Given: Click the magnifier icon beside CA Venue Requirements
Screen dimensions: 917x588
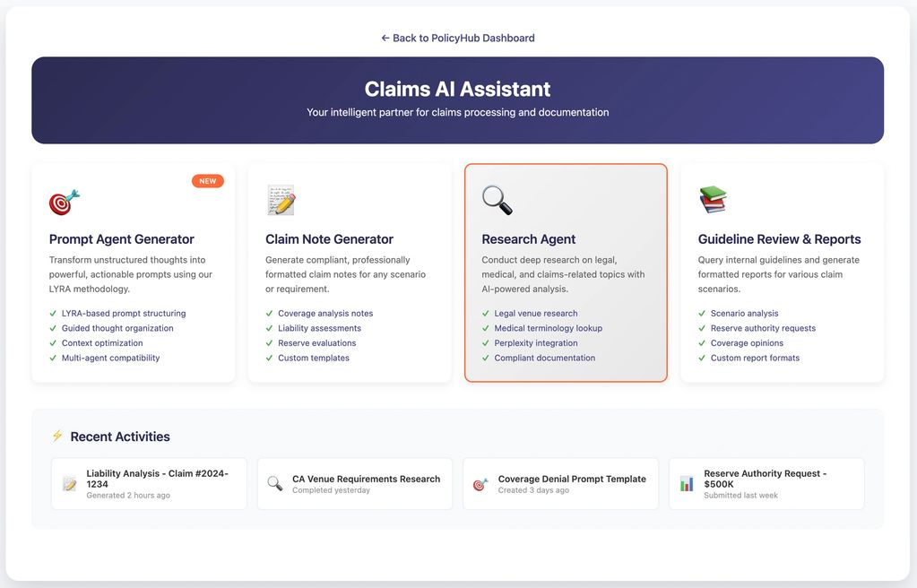Looking at the screenshot, I should click(274, 484).
